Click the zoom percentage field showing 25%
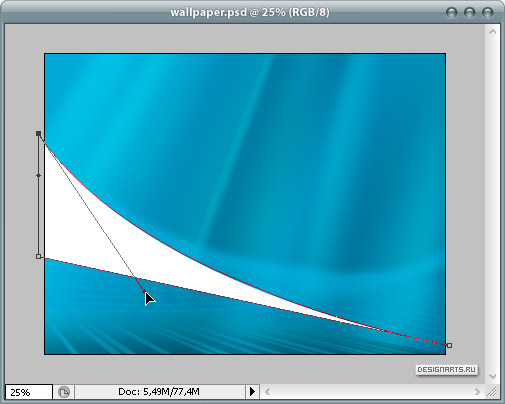505x404 pixels. (x=29, y=392)
